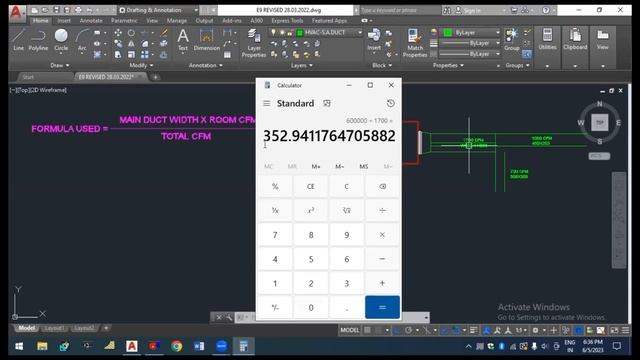Viewport: 640px width, 360px height.
Task: Click the calculator equals button
Action: [382, 307]
